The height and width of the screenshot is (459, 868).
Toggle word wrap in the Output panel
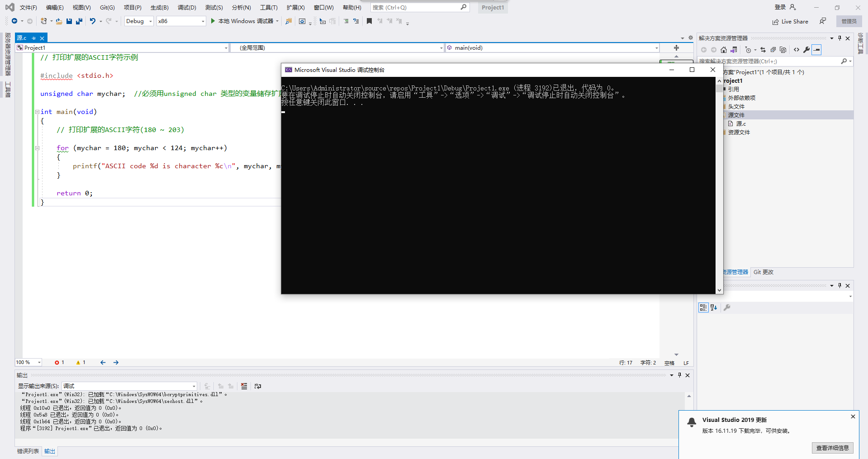258,386
